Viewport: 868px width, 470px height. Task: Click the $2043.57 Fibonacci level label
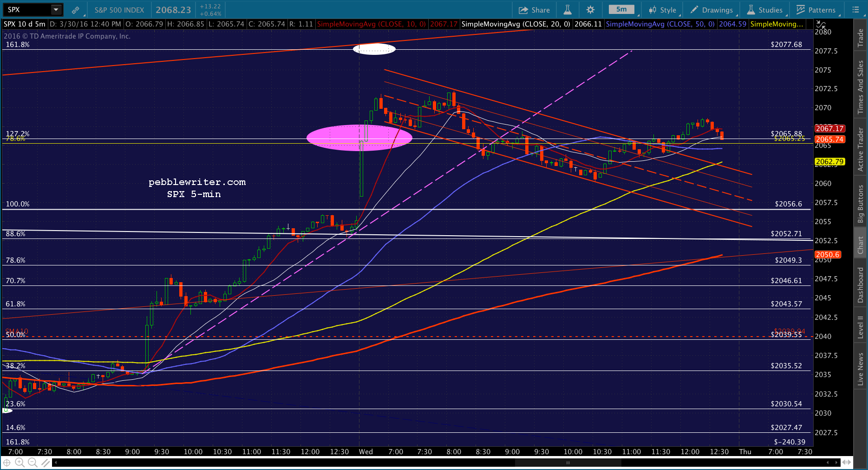pyautogui.click(x=786, y=304)
